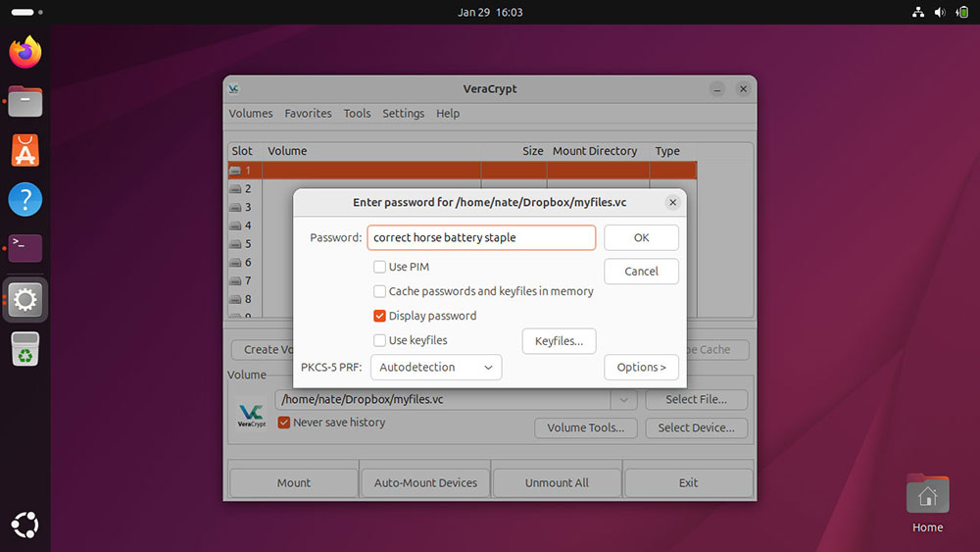Click Auto-Mount Devices
The width and height of the screenshot is (980, 552).
[x=425, y=482]
